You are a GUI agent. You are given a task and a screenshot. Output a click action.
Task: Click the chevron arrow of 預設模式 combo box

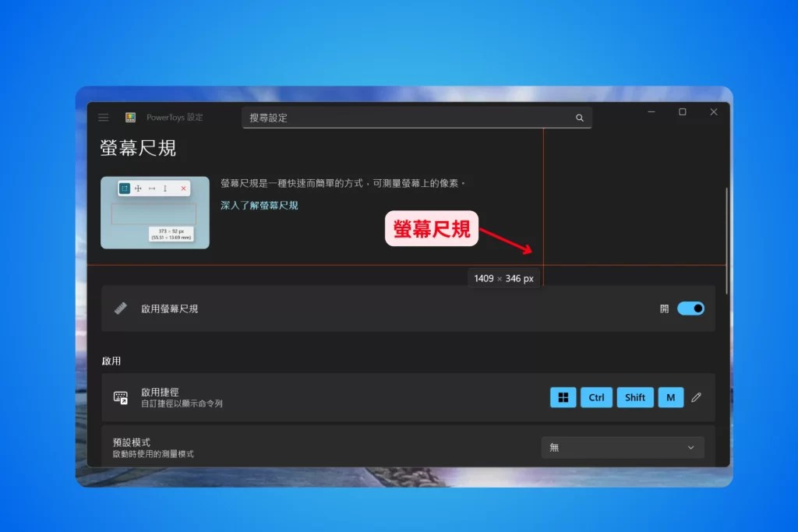[x=690, y=447]
